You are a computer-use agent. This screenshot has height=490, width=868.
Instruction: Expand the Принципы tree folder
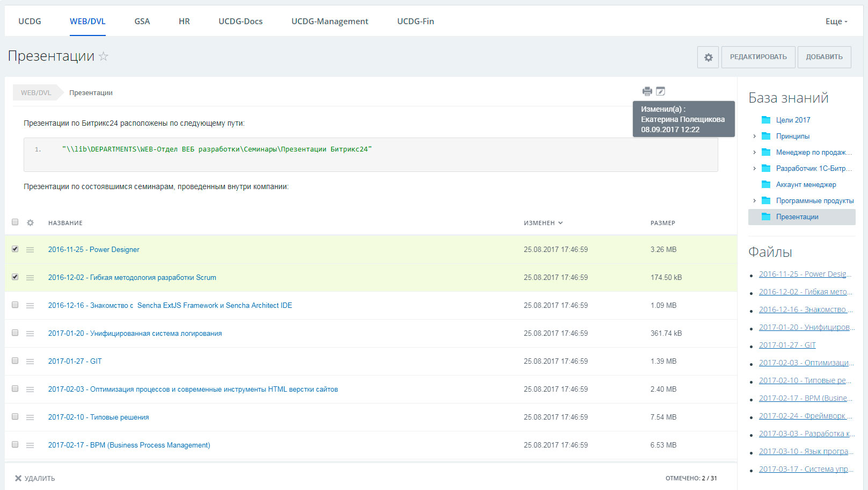754,136
